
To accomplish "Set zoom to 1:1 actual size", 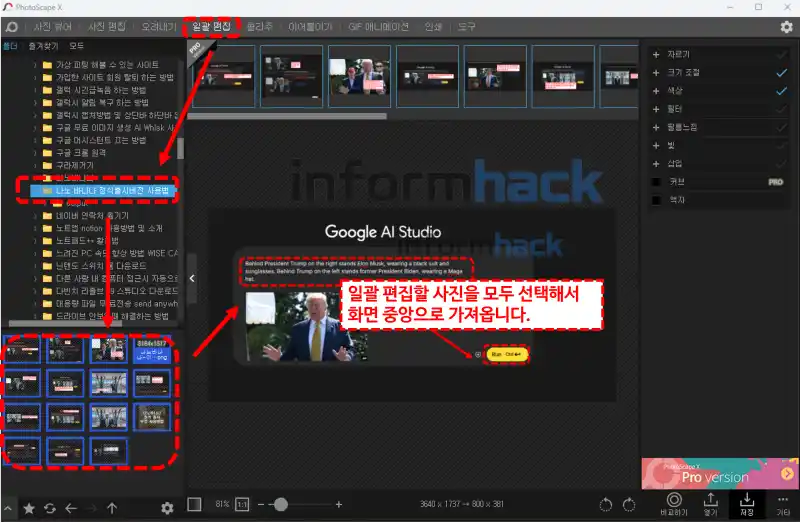I will [x=242, y=505].
